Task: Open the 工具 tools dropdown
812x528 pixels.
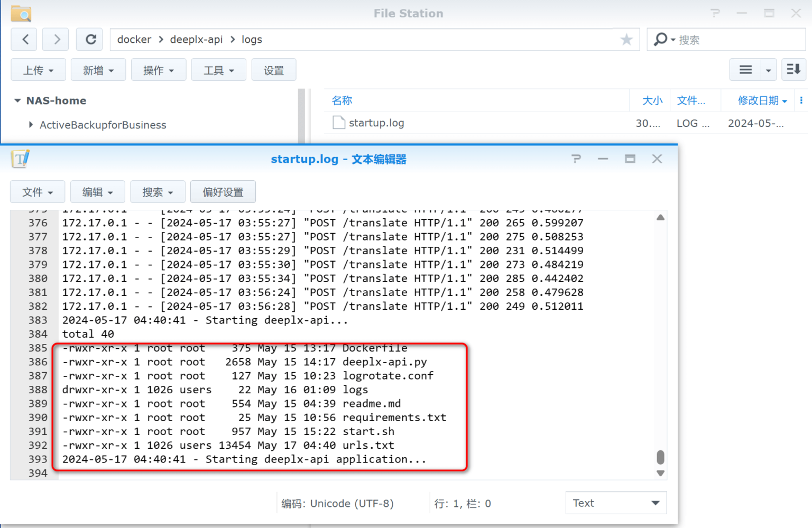Action: [218, 69]
